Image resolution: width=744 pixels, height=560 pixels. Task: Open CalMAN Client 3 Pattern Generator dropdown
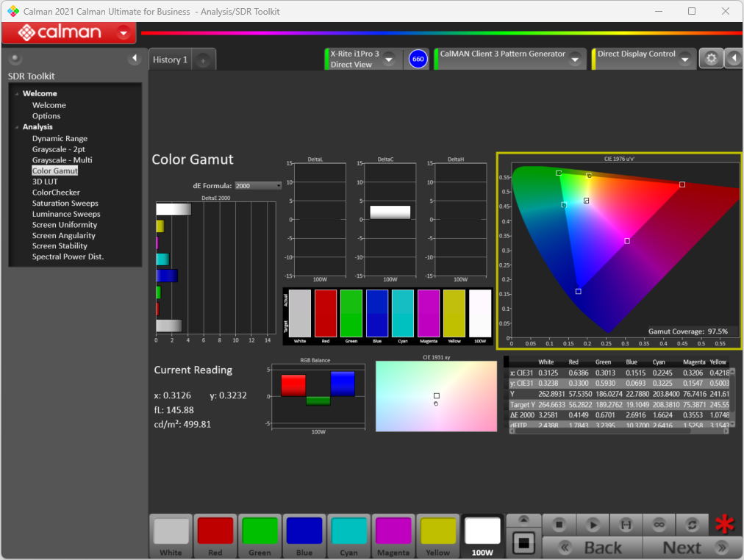tap(575, 60)
